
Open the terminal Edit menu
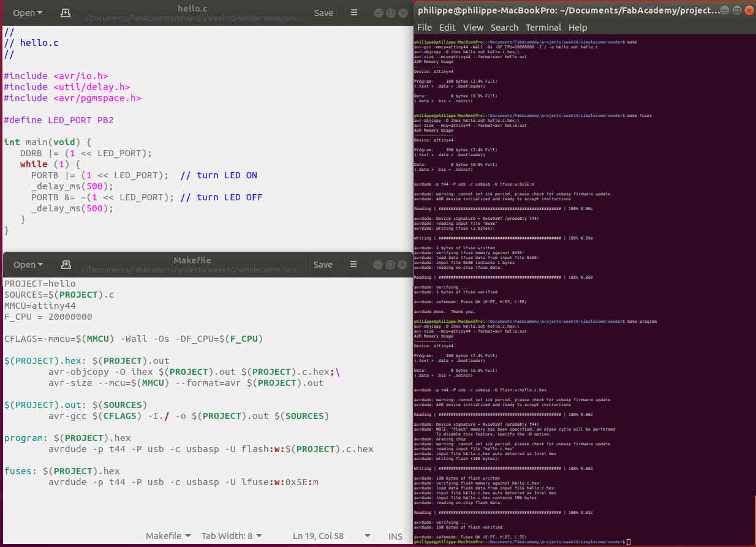coord(447,28)
